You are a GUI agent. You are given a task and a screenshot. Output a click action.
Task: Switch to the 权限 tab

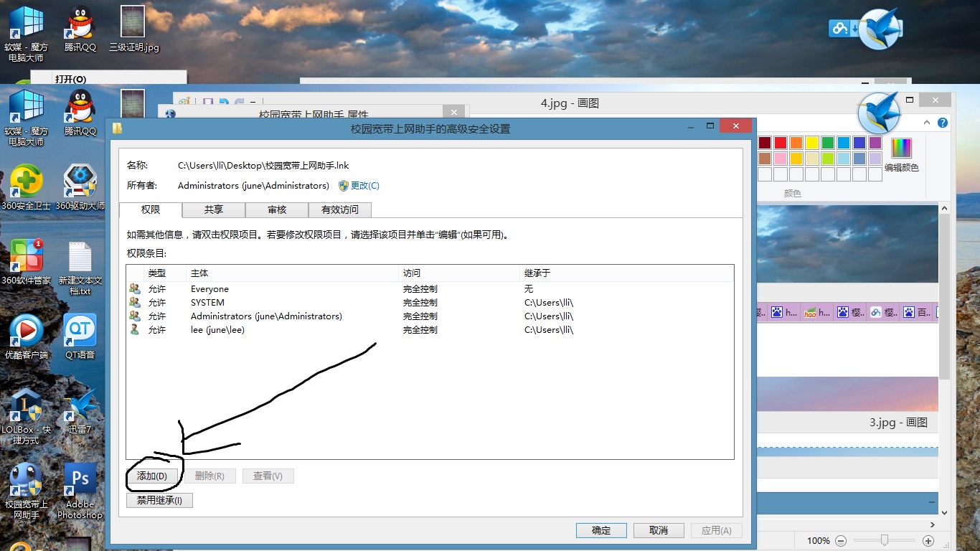(151, 209)
